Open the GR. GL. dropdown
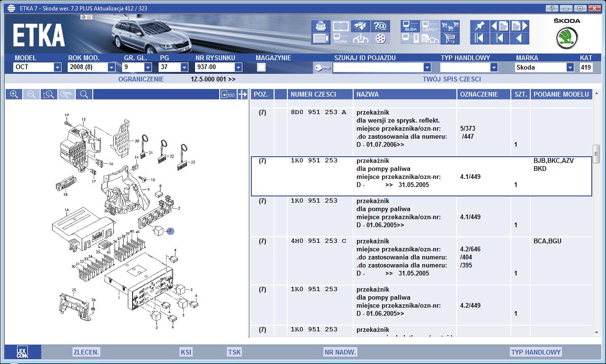The image size is (606, 364). 148,67
